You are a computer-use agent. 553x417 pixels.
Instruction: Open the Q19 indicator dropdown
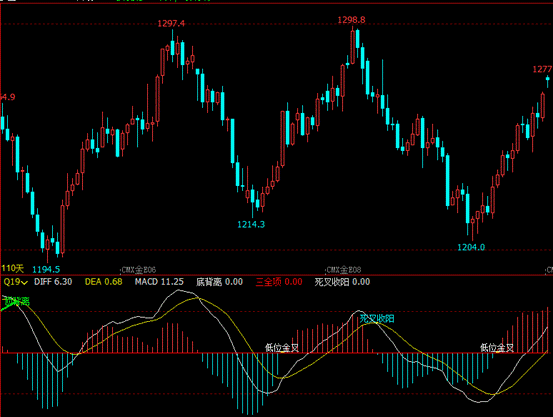pyautogui.click(x=16, y=282)
